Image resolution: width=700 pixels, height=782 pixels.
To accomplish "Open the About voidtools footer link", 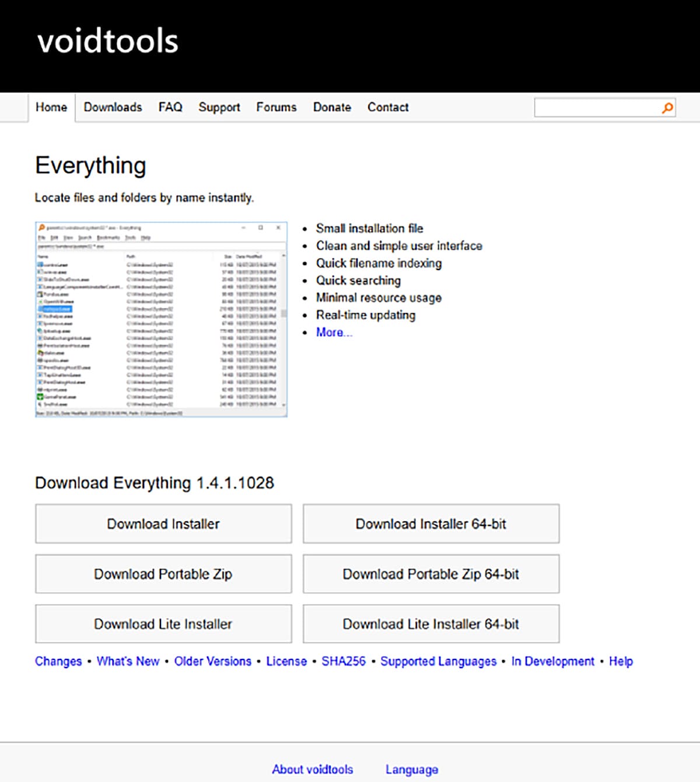I will click(313, 769).
